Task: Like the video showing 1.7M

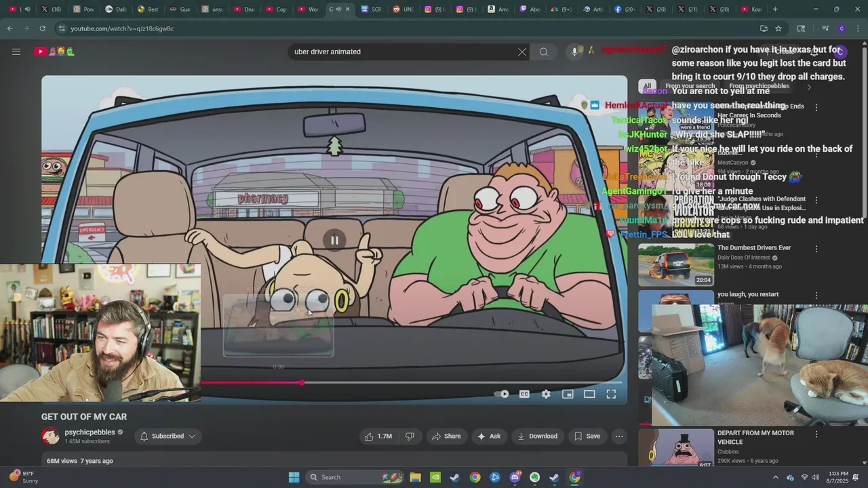Action: coord(378,436)
